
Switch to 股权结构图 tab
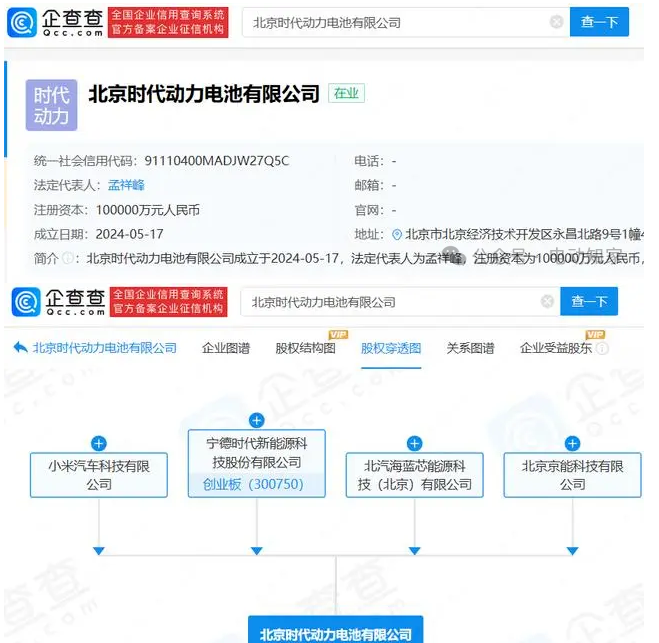(305, 348)
